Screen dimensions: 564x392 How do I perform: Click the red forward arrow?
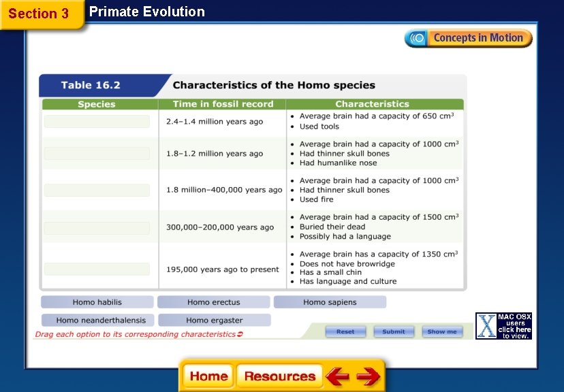point(368,376)
